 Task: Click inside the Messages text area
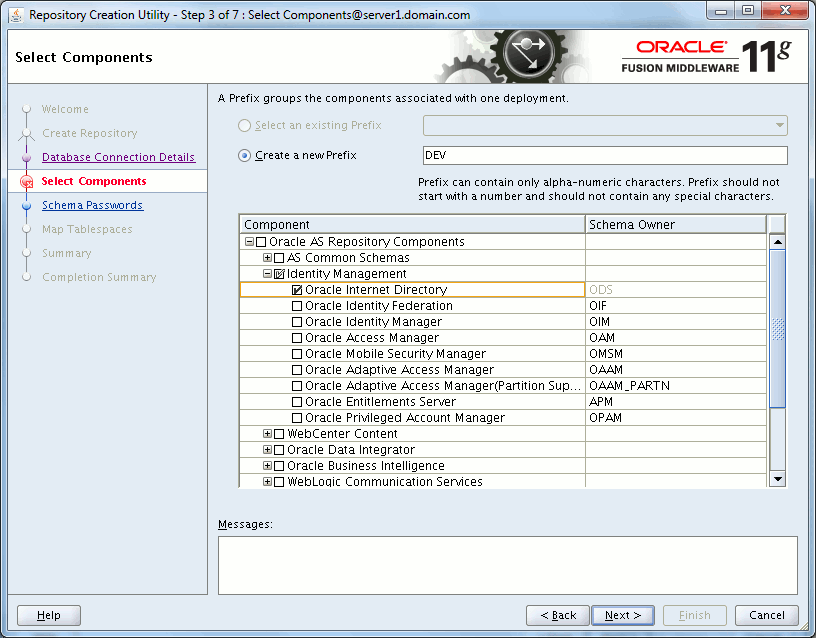[x=508, y=566]
